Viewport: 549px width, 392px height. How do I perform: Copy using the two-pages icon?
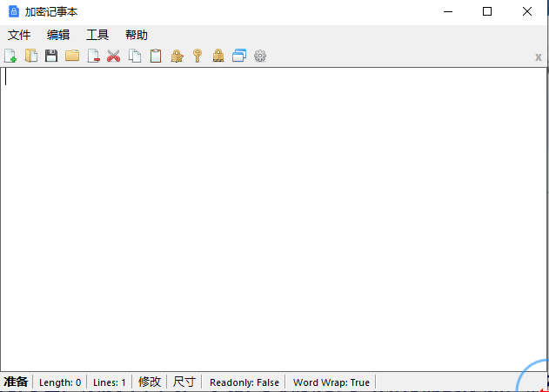coord(135,56)
